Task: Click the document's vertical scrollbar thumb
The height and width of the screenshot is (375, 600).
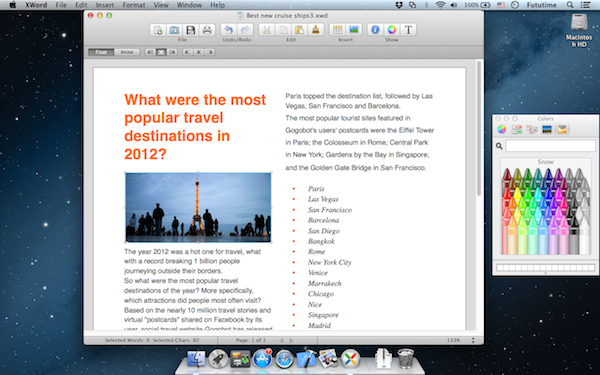Action: [x=478, y=128]
